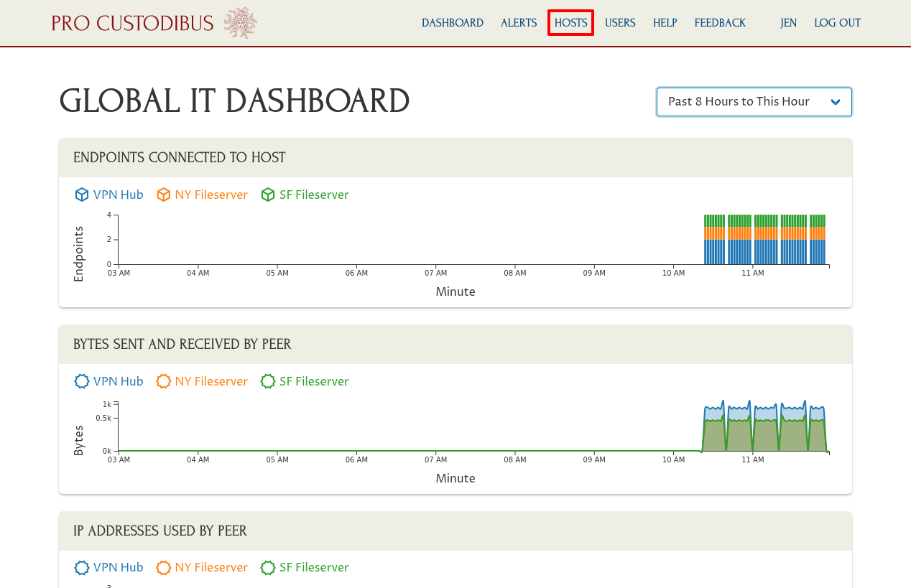Go to the Alerts navigation item
Image resolution: width=911 pixels, height=588 pixels.
519,23
